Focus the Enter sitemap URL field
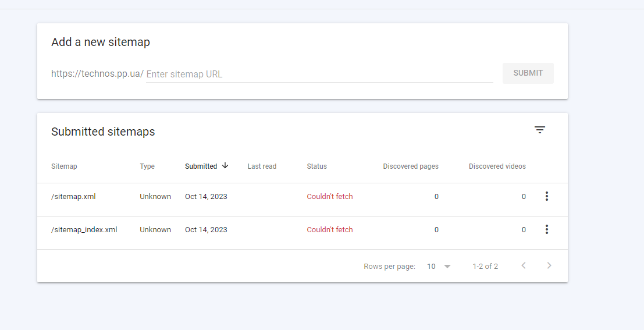 point(319,74)
